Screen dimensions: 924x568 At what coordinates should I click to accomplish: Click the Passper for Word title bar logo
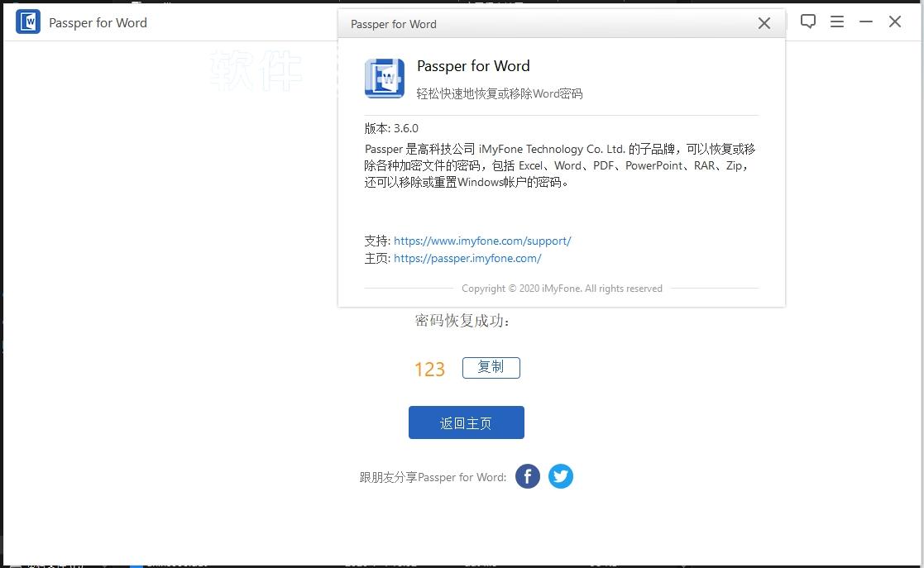[x=28, y=22]
